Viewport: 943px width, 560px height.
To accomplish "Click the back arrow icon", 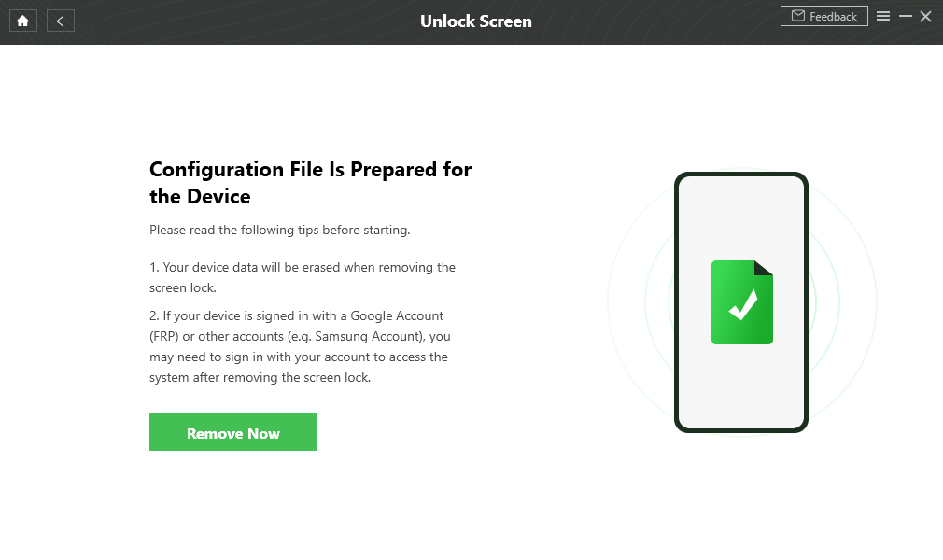I will (60, 21).
